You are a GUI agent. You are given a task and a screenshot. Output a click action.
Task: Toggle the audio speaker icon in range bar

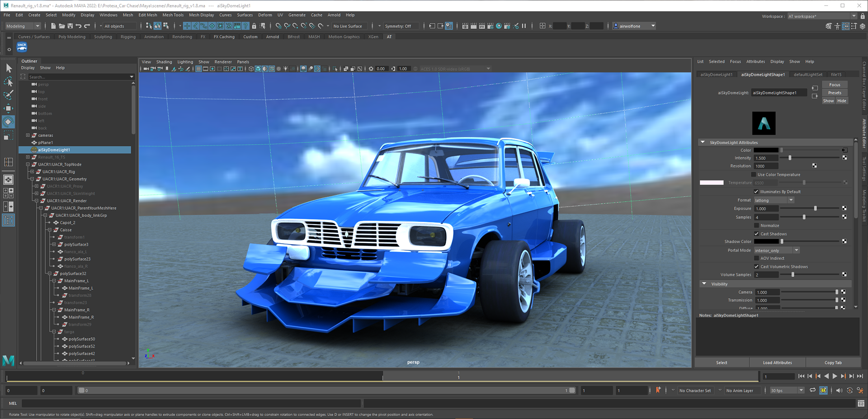point(840,390)
